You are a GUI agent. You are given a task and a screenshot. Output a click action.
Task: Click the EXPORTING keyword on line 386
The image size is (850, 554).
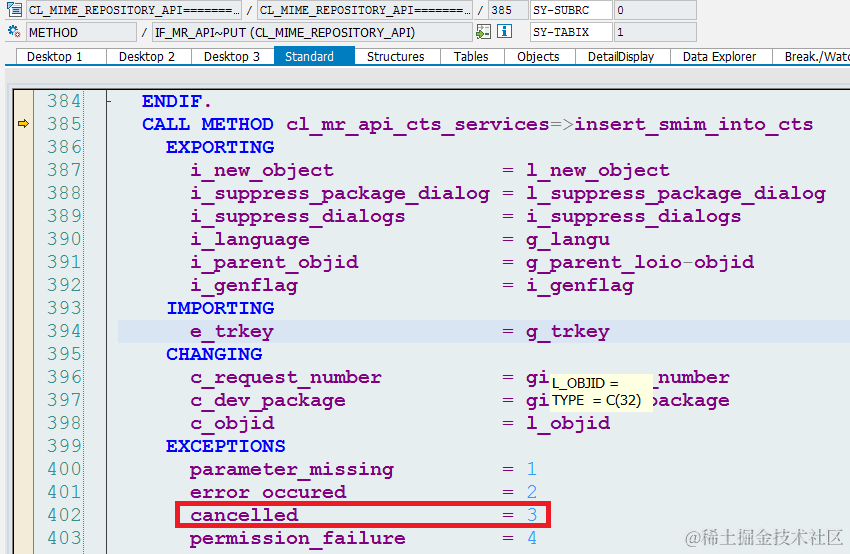tap(220, 147)
